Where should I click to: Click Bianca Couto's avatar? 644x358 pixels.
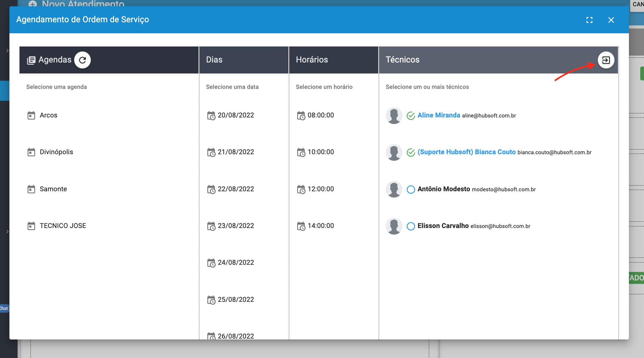pos(394,152)
